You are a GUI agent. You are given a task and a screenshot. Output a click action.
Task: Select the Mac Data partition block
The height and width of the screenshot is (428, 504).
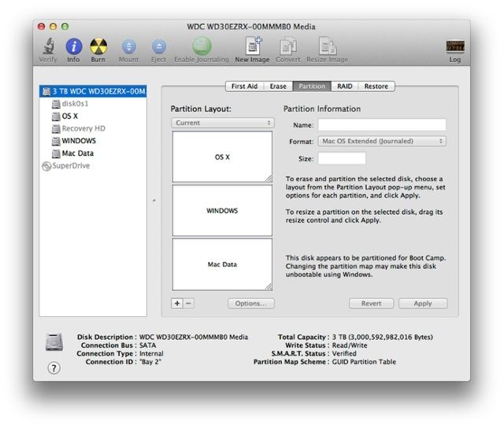click(x=222, y=264)
